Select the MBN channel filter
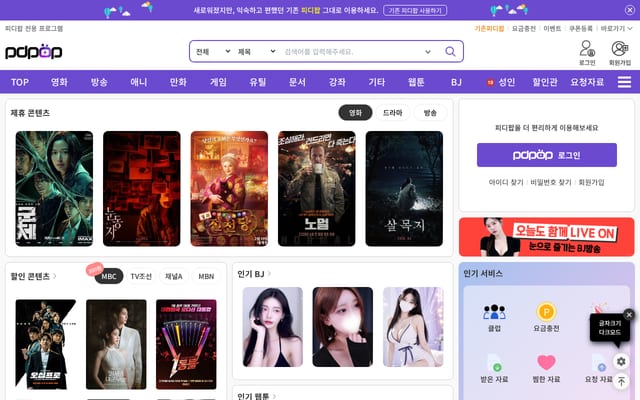The image size is (640, 400). (x=206, y=276)
